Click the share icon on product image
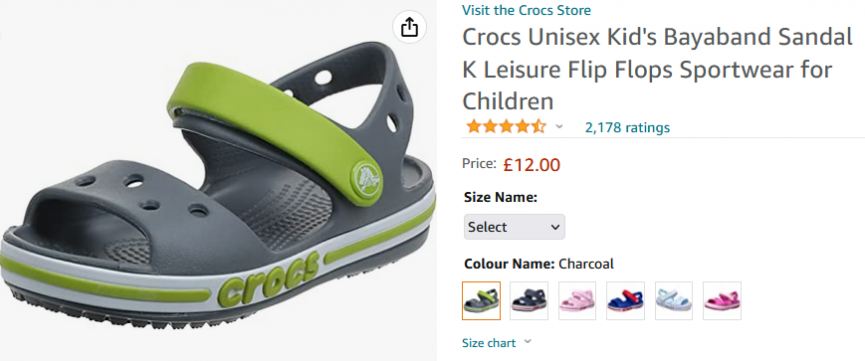This screenshot has width=865, height=361. coord(409,27)
